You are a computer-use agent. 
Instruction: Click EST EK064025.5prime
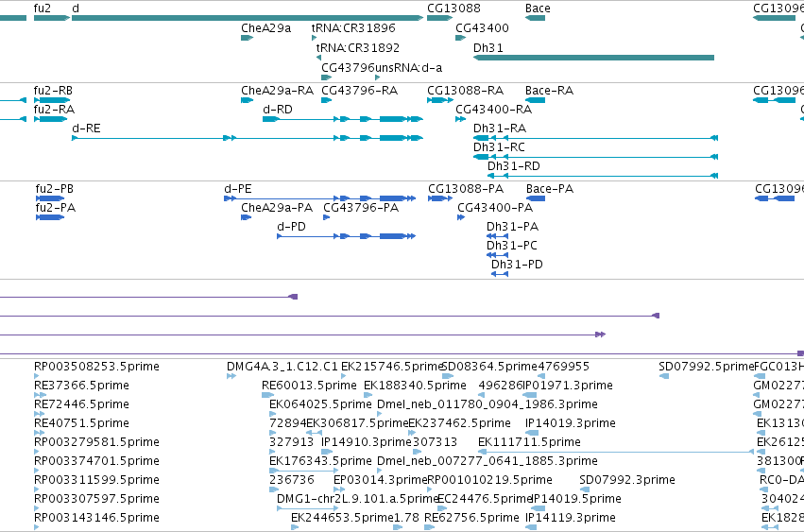tap(320, 404)
